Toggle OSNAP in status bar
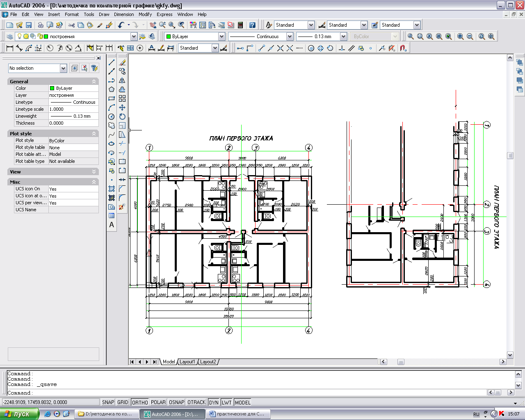 pos(177,402)
